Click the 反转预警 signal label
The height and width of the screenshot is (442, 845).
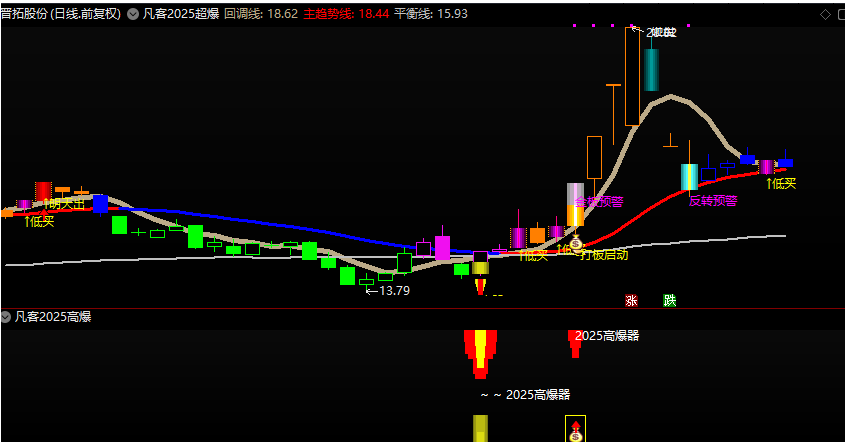coord(713,201)
